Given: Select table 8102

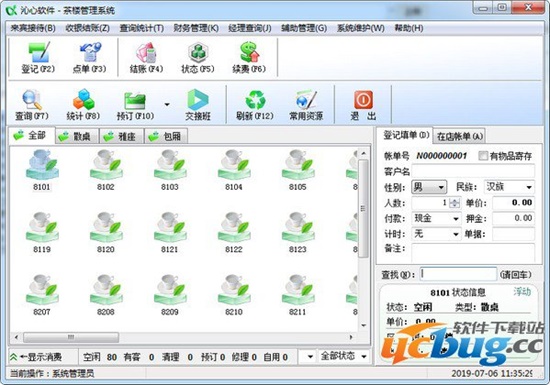Looking at the screenshot, I should click(106, 170).
